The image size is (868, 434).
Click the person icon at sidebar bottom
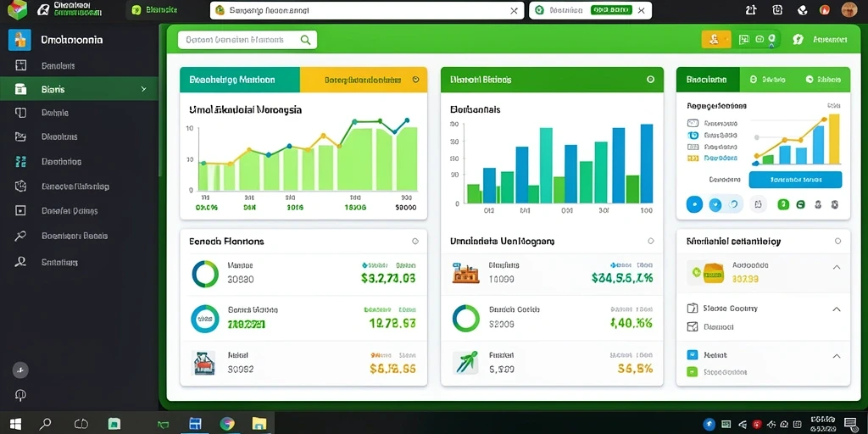pos(20,262)
